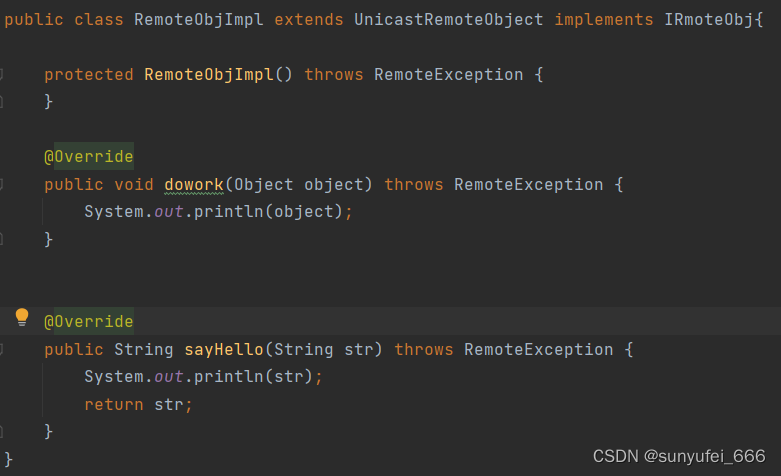Image resolution: width=781 pixels, height=476 pixels.
Task: Click the RemoteObjImpl constructor name
Action: 209,74
